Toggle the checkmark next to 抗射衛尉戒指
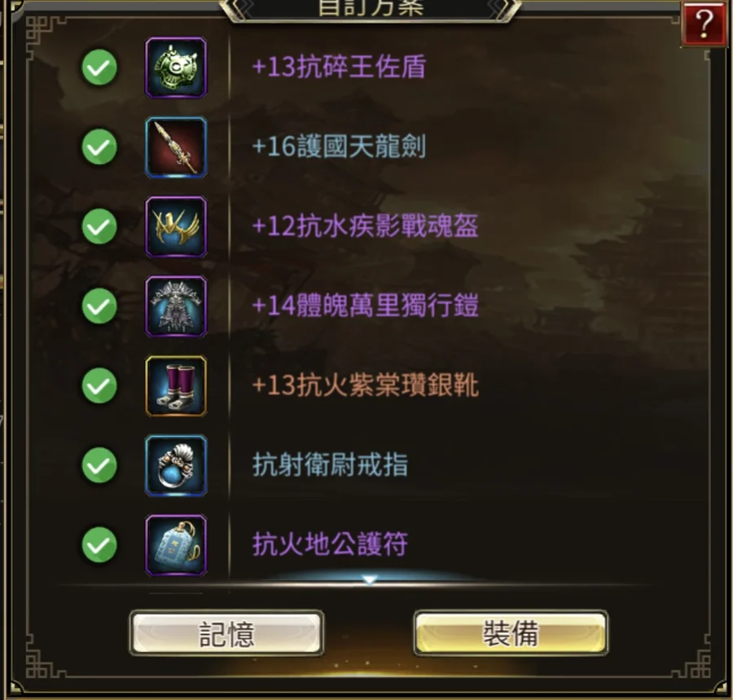733x700 pixels. (x=99, y=464)
